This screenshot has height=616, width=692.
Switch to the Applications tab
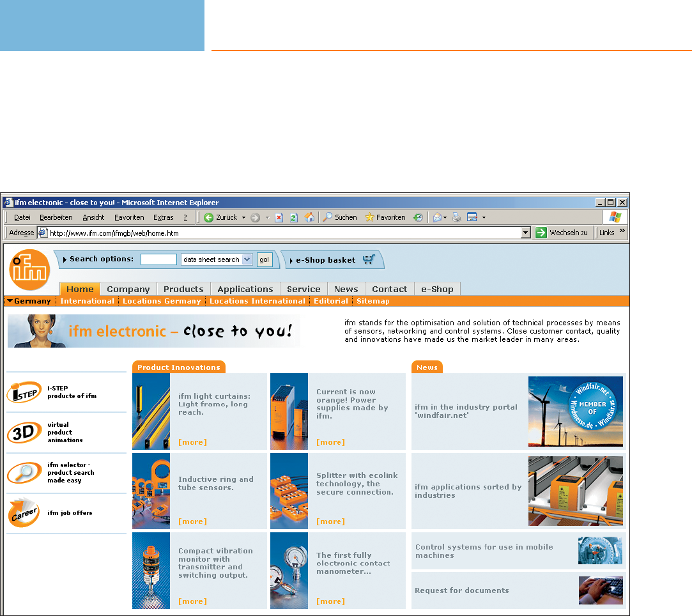tap(245, 289)
